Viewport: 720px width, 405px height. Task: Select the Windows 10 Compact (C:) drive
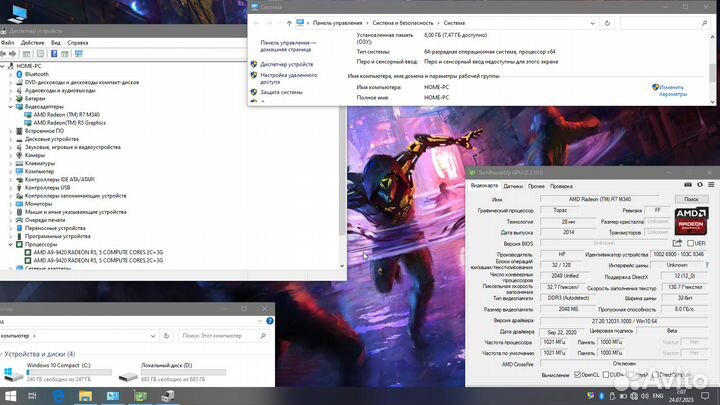[x=57, y=372]
